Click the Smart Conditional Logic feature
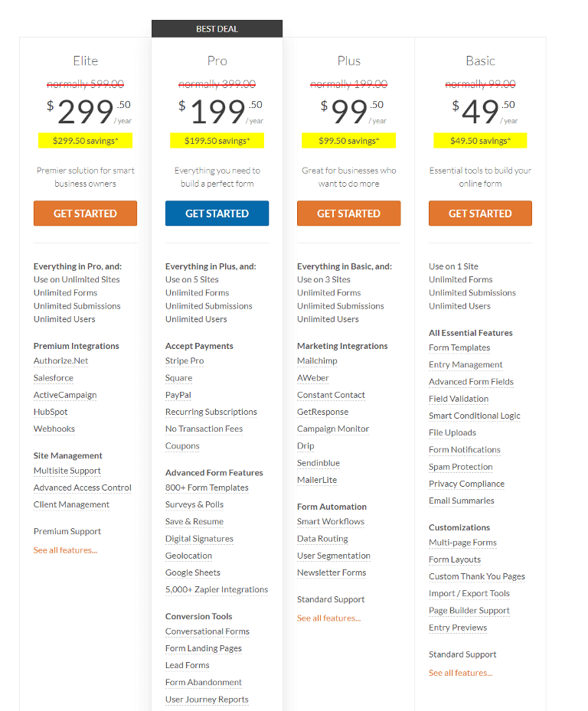 (475, 416)
